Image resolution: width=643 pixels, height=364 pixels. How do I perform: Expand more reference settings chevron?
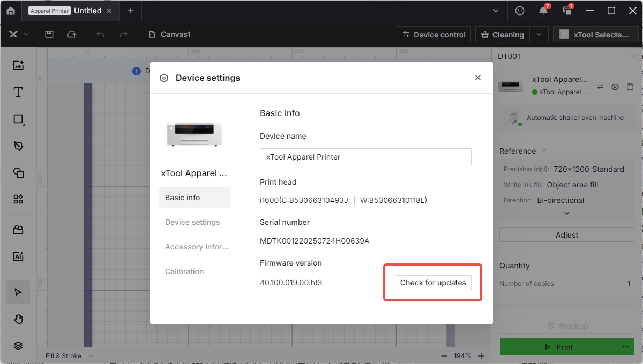[x=567, y=213]
